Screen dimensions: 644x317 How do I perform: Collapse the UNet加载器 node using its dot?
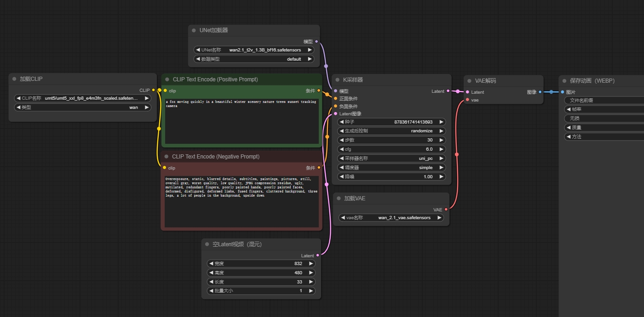[194, 30]
